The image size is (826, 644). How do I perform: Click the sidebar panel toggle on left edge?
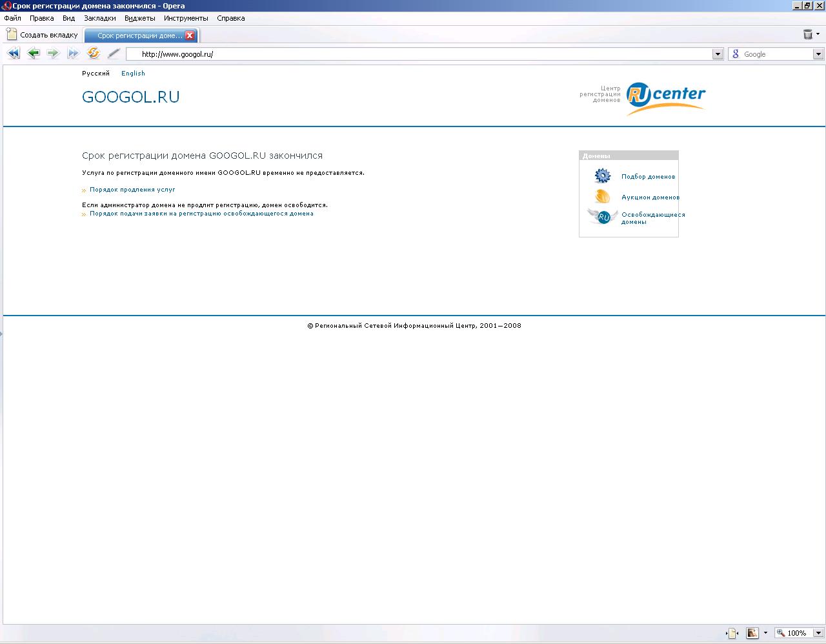[1, 334]
